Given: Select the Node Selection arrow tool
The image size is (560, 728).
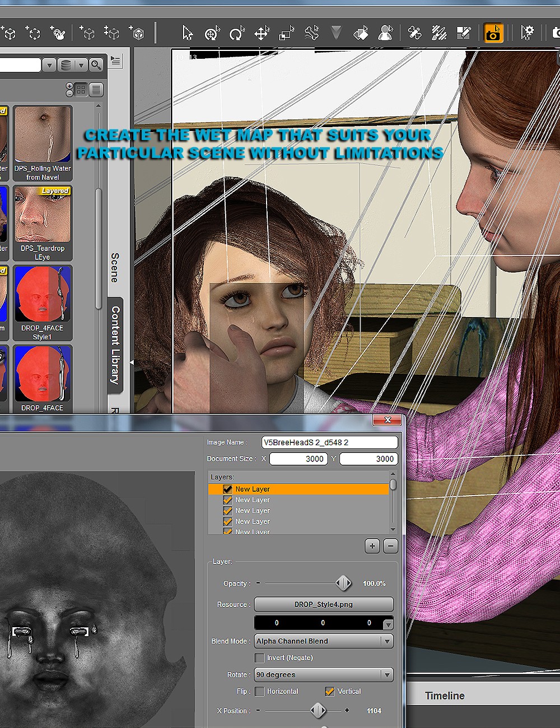Looking at the screenshot, I should pos(188,33).
